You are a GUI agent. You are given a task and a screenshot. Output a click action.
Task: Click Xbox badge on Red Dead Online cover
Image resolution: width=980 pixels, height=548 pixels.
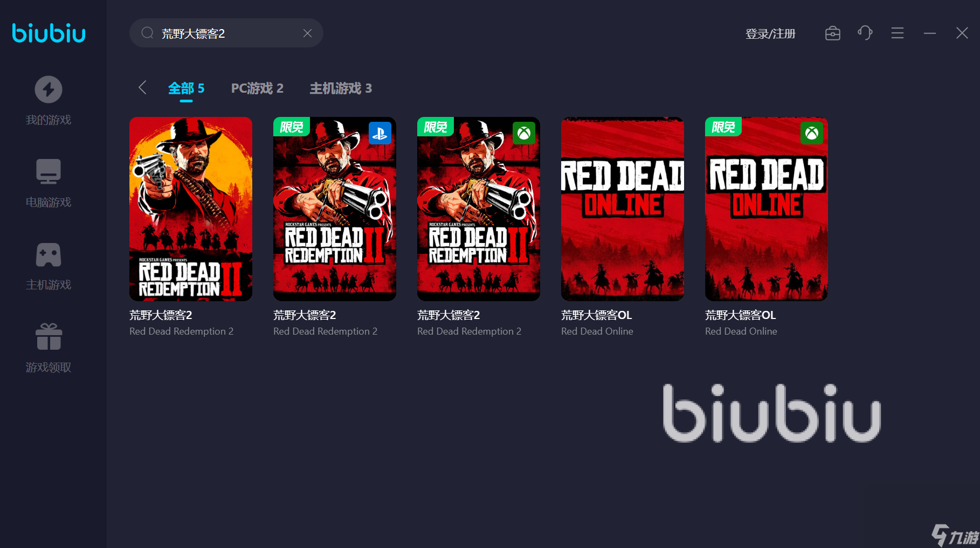click(812, 133)
